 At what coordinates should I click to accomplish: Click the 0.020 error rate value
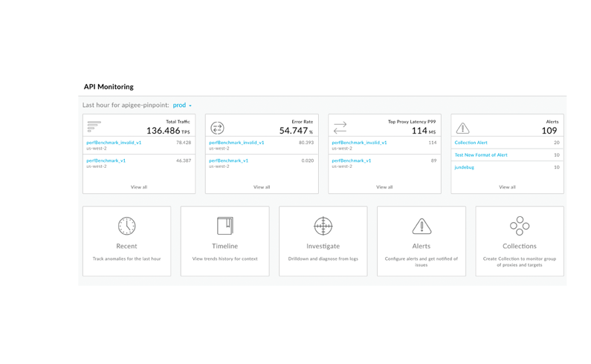coord(308,160)
